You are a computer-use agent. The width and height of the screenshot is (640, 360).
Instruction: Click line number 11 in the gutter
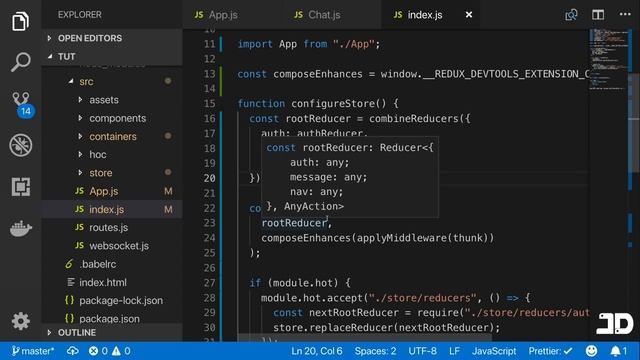[x=209, y=44]
